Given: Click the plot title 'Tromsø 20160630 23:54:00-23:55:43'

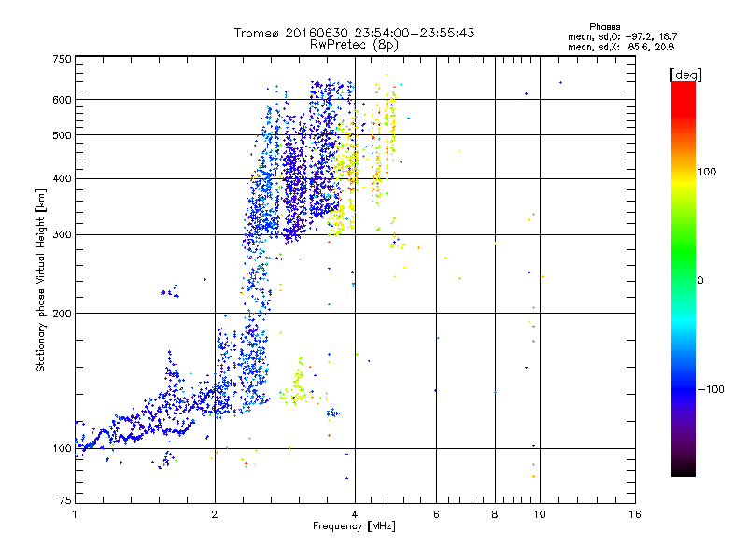Looking at the screenshot, I should (x=354, y=33).
